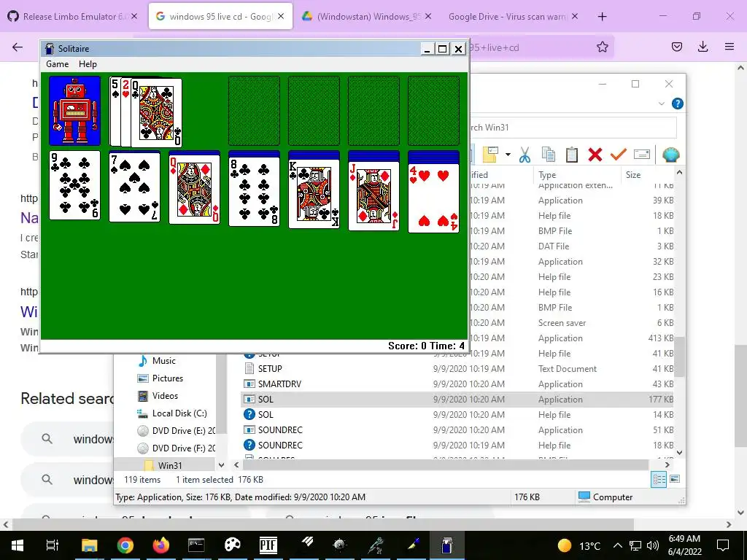This screenshot has height=560, width=747.
Task: Click the Pocket save icon in Firefox
Action: pyautogui.click(x=677, y=47)
